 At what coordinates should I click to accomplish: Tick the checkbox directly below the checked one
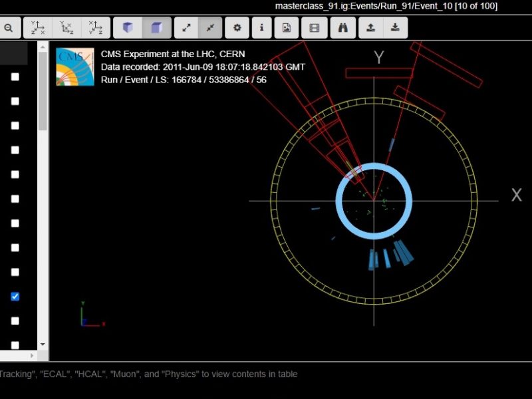(x=15, y=321)
